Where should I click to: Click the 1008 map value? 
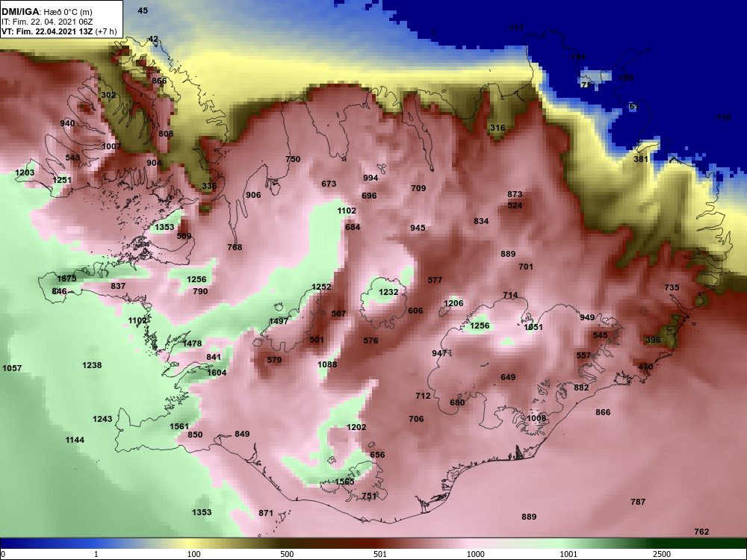(536, 418)
